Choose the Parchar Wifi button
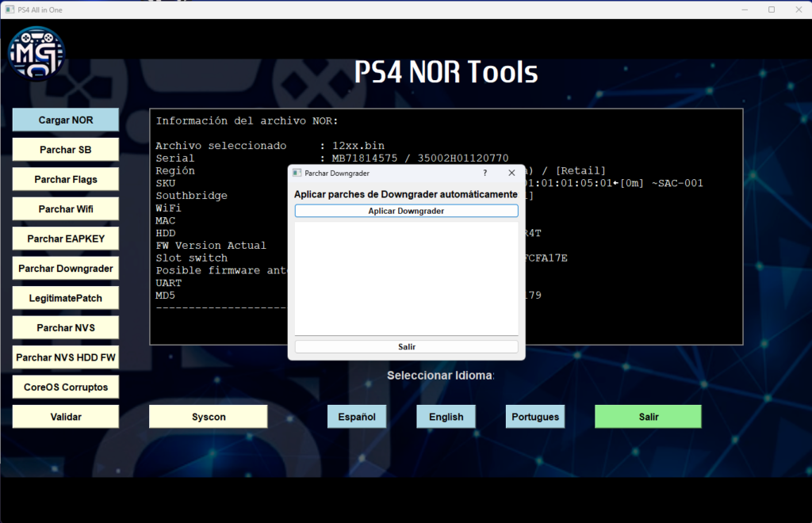The width and height of the screenshot is (812, 523). coord(66,209)
